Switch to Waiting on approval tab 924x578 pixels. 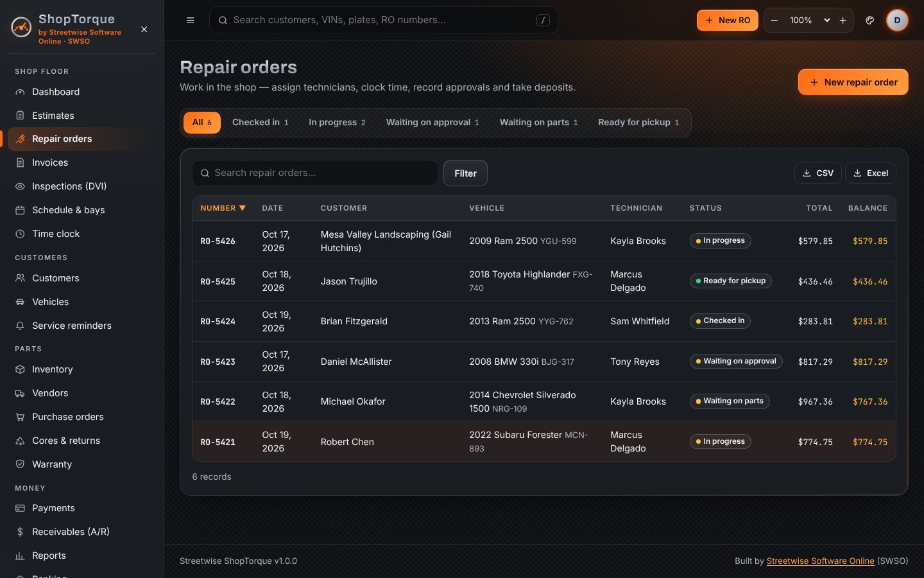pos(432,122)
